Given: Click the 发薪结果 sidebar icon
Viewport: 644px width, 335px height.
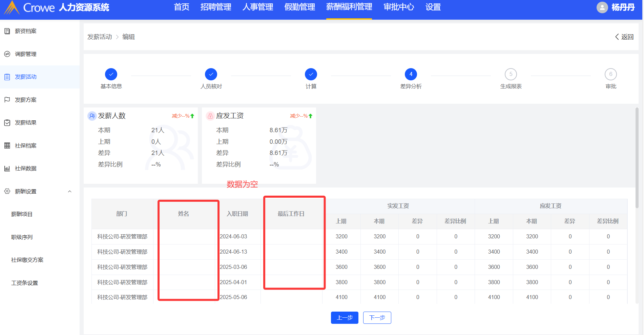Looking at the screenshot, I should (7, 123).
